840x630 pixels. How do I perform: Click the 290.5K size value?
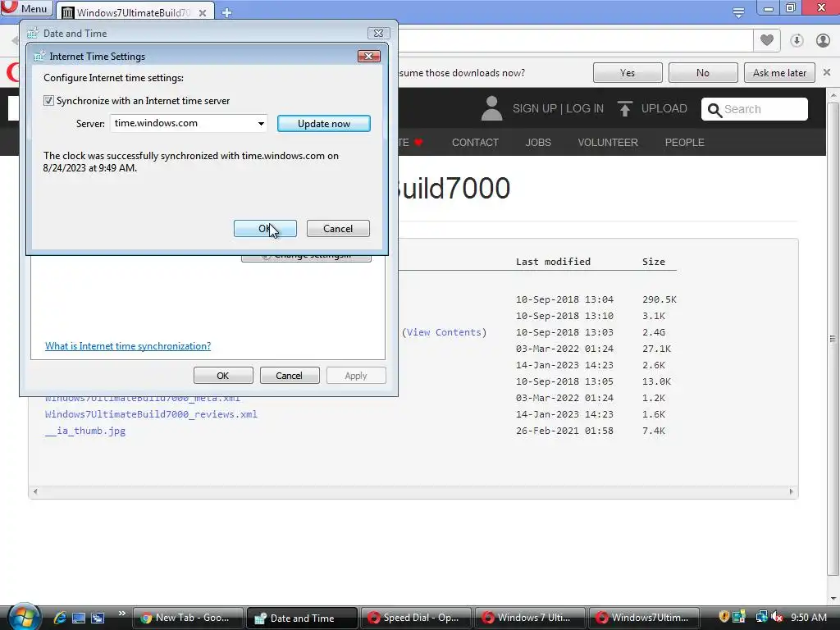(660, 299)
